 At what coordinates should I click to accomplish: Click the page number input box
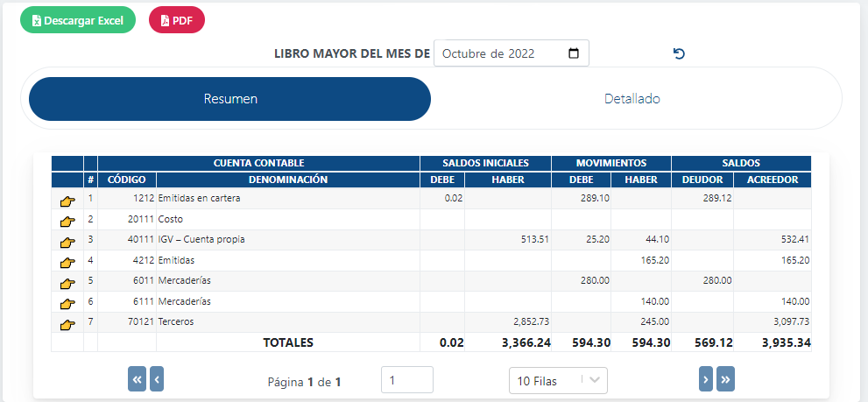click(407, 380)
